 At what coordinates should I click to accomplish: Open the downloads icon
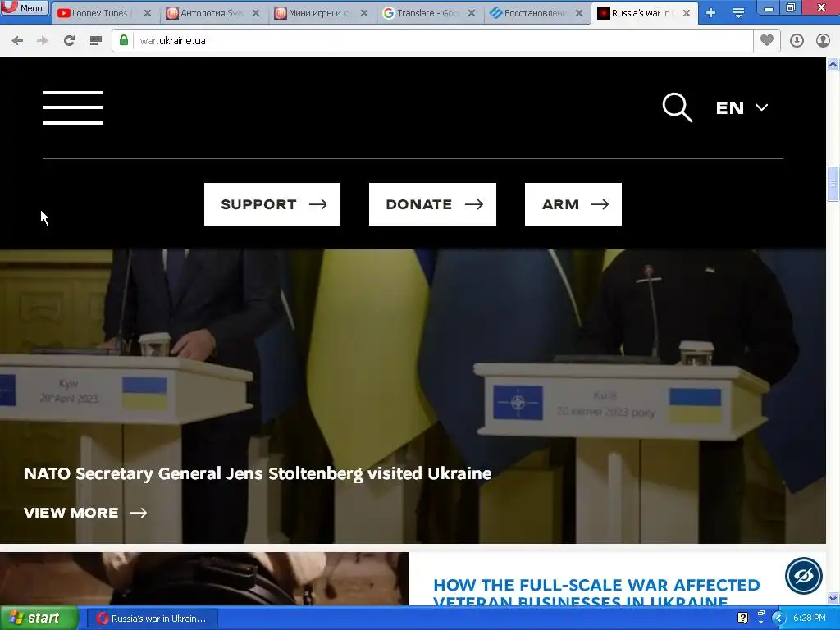tap(797, 41)
